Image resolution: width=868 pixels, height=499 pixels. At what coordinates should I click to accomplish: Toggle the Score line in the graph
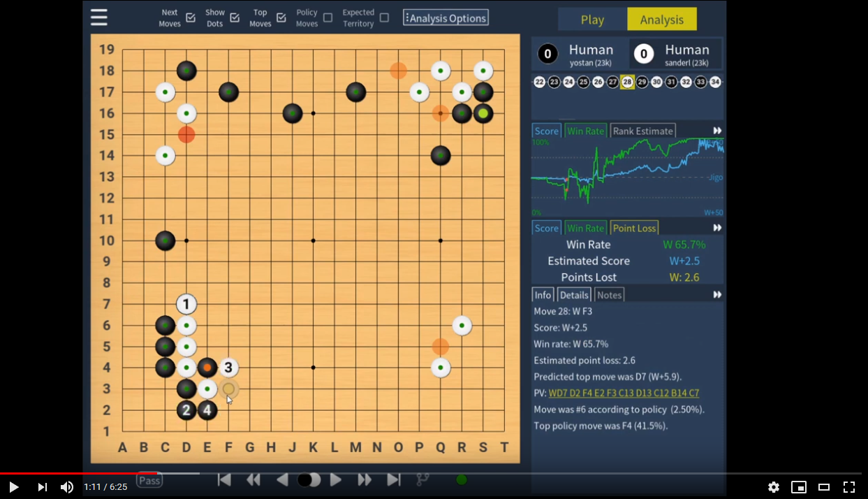point(546,131)
